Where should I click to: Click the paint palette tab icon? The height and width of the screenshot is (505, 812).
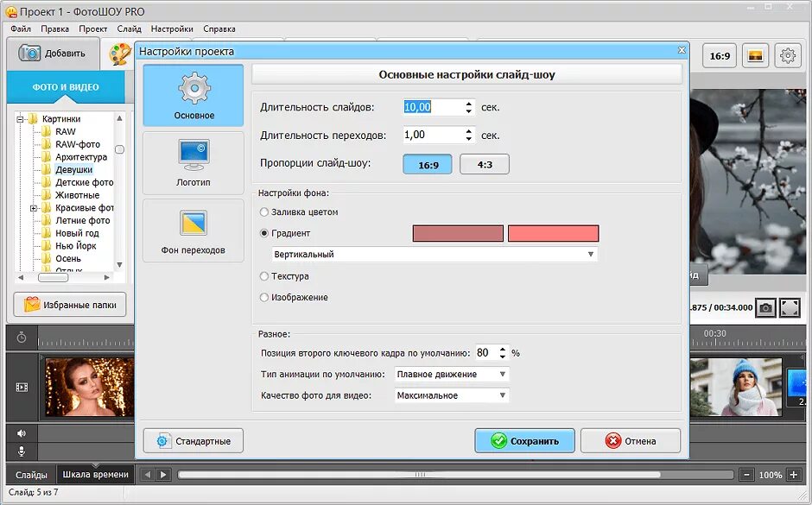coord(120,54)
